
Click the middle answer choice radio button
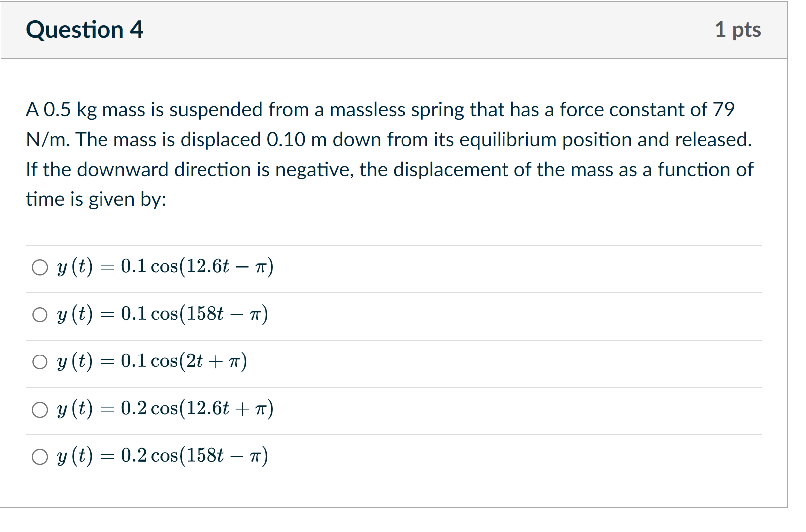[x=41, y=362]
